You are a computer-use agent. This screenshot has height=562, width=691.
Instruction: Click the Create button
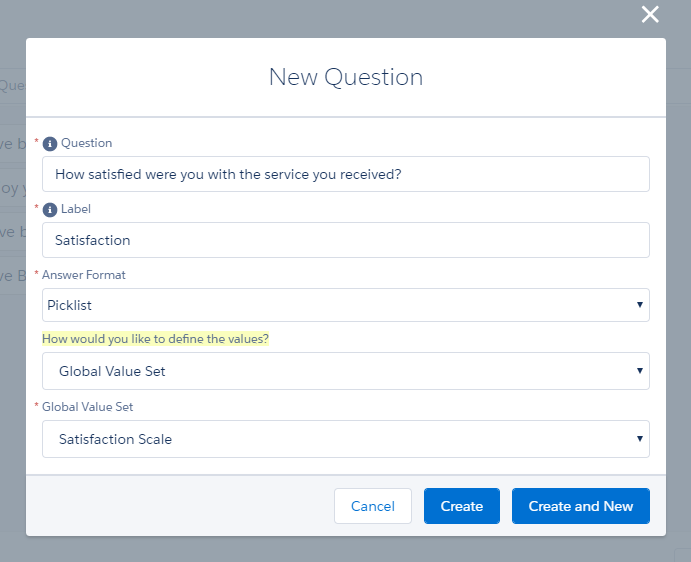click(462, 506)
